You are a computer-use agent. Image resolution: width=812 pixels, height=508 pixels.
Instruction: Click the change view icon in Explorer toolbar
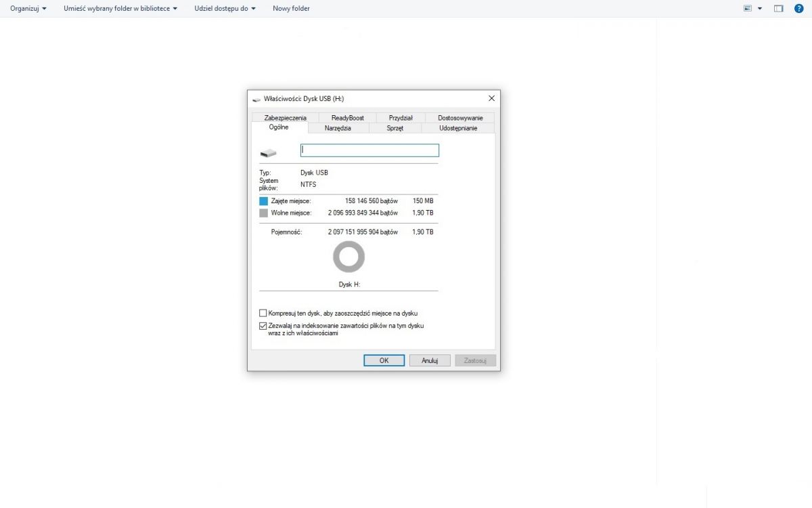(748, 9)
